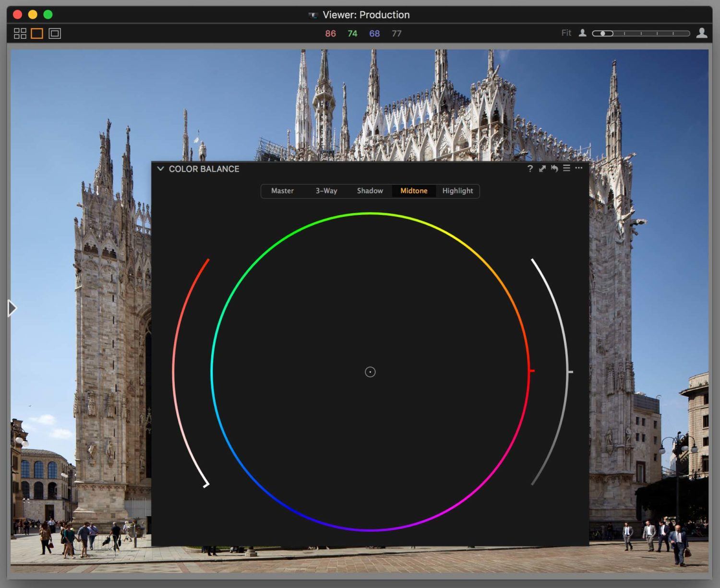This screenshot has width=720, height=588.
Task: Expand the Color Balance tool to fullscreen
Action: pyautogui.click(x=542, y=169)
